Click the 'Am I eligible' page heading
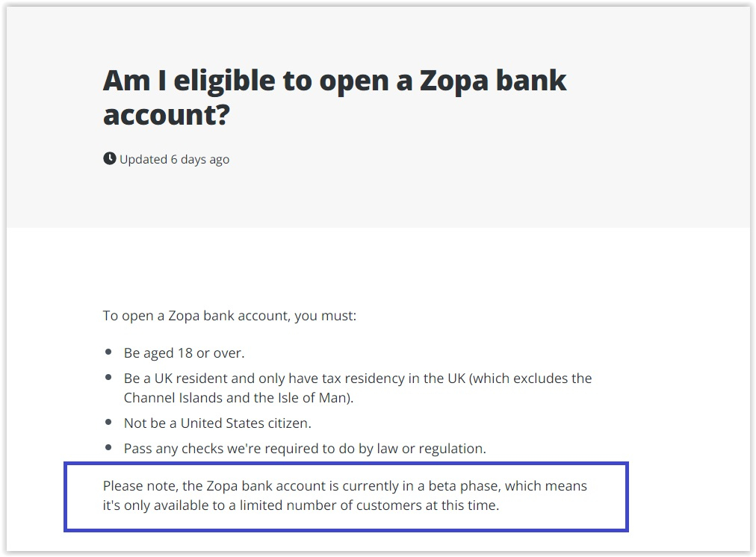 pyautogui.click(x=334, y=97)
